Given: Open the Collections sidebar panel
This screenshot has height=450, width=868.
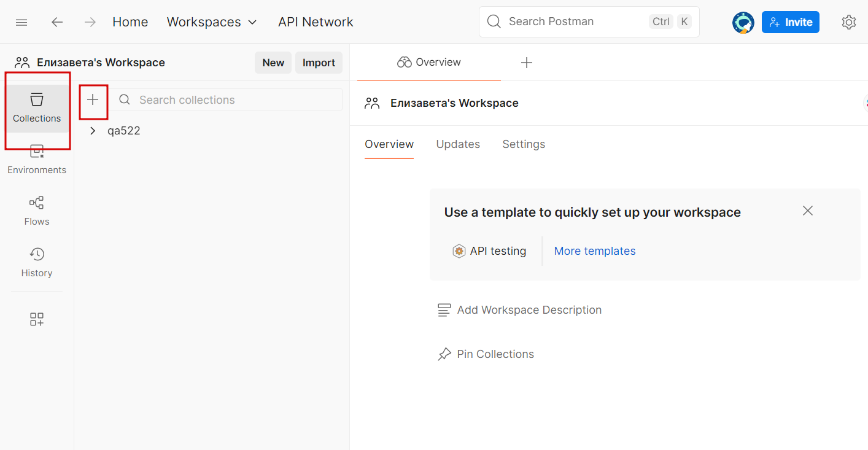Looking at the screenshot, I should (37, 108).
